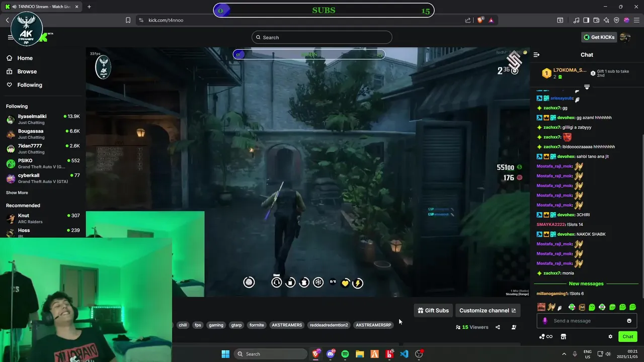This screenshot has height=362, width=644.
Task: Insert the clapping hands emote
Action: (x=551, y=307)
